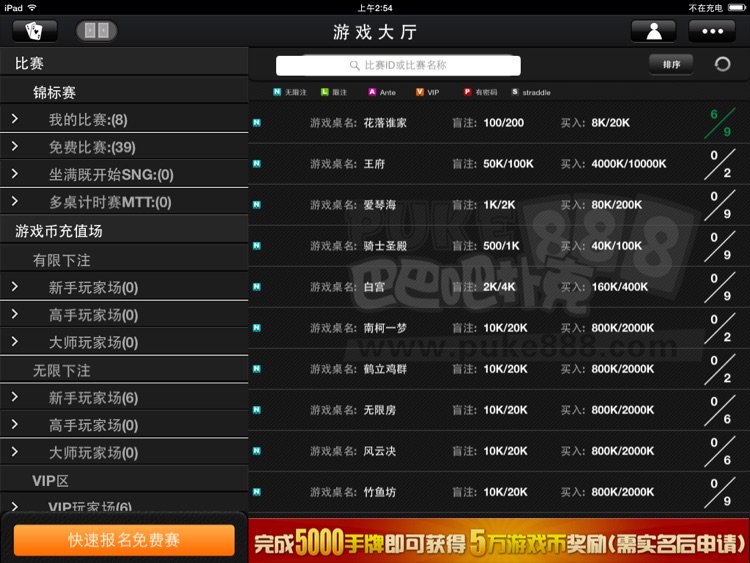
Task: Open table 鹤立鸡群
Action: (499, 369)
